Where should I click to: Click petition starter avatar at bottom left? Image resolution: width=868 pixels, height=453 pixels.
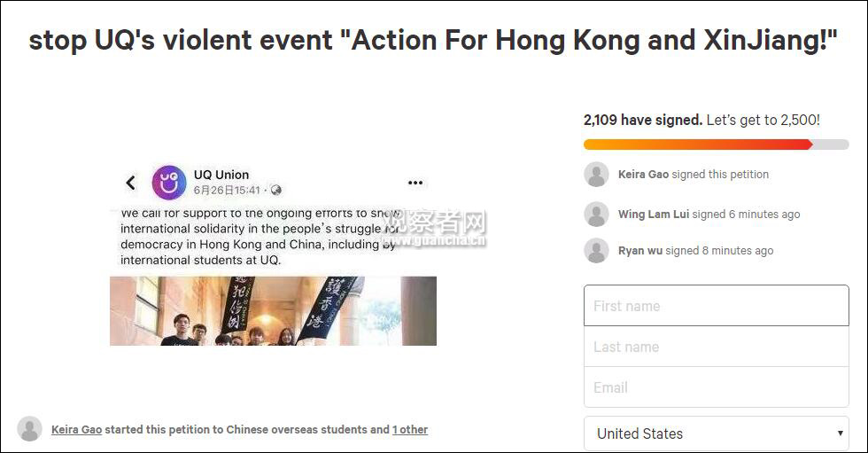(29, 429)
